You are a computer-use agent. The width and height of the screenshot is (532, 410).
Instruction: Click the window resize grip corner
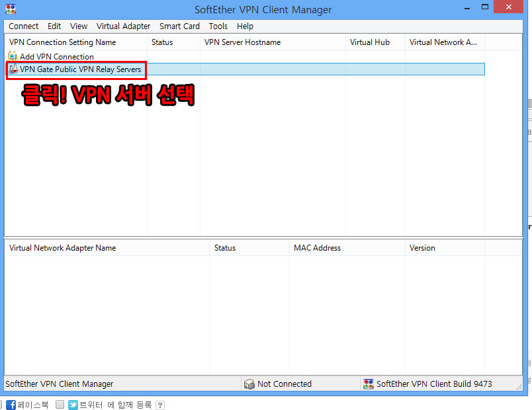pos(519,387)
